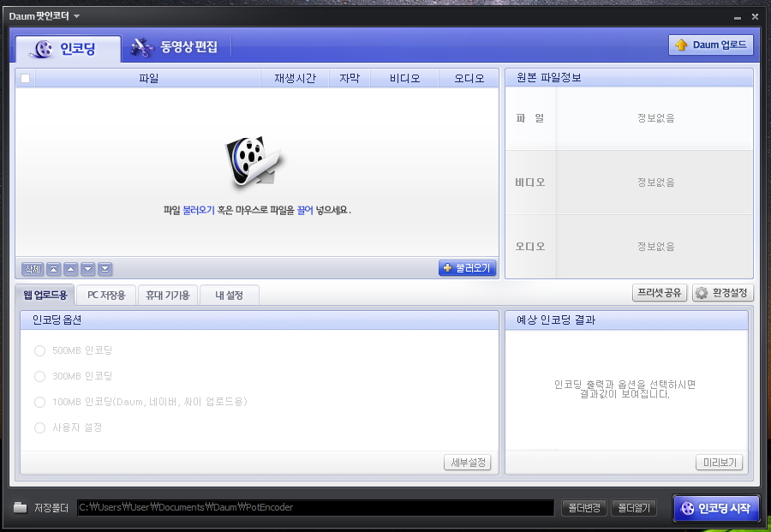Click the 예상 인코딩 결과 panel header

coord(626,320)
